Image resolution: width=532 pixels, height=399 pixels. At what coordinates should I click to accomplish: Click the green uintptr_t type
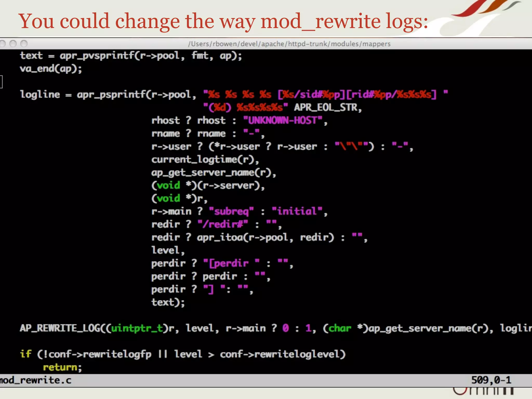click(x=137, y=328)
